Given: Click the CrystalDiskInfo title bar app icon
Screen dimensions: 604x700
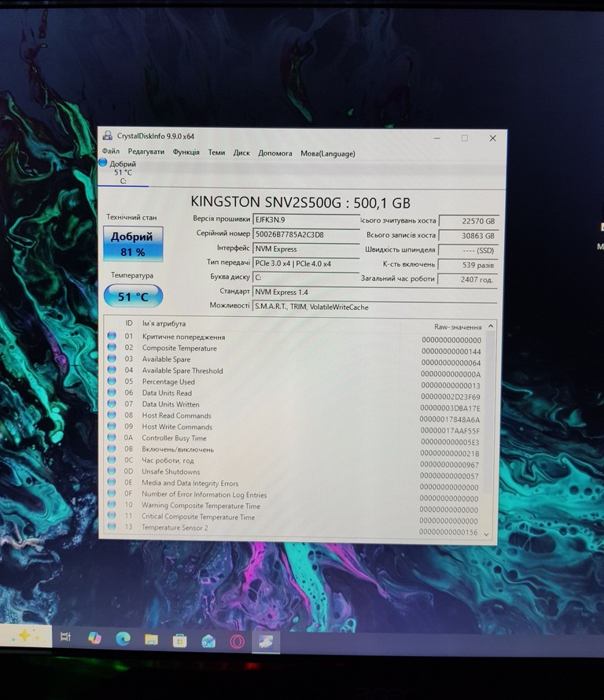Looking at the screenshot, I should [x=108, y=135].
